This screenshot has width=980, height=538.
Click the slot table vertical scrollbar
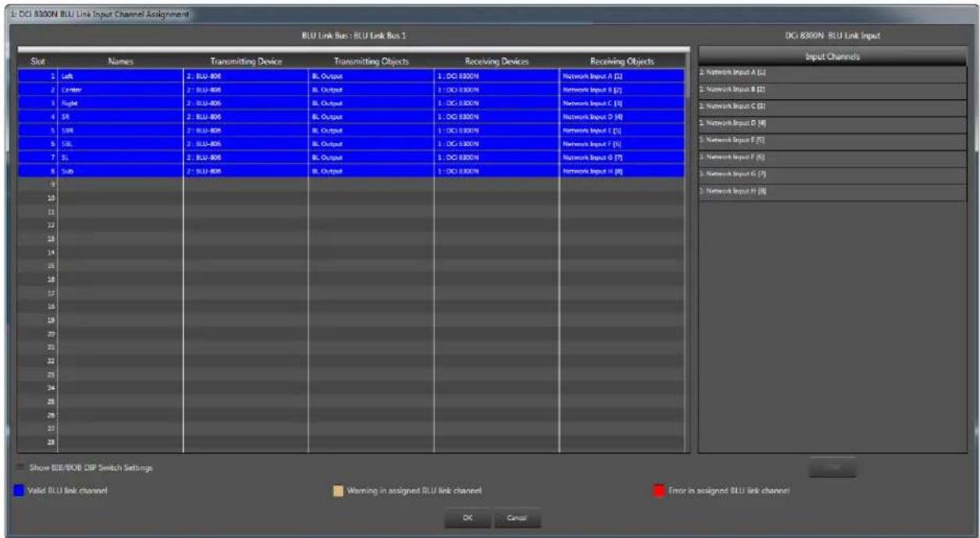coord(687,254)
